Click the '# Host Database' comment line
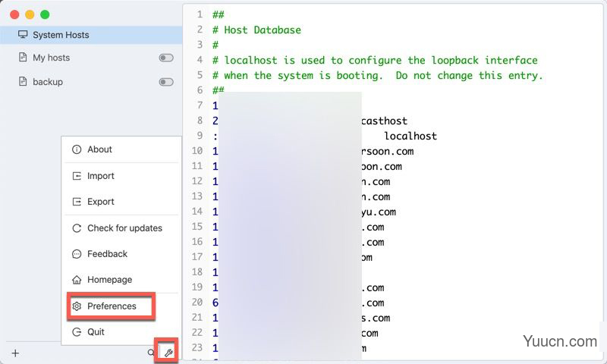This screenshot has height=364, width=607. click(256, 30)
